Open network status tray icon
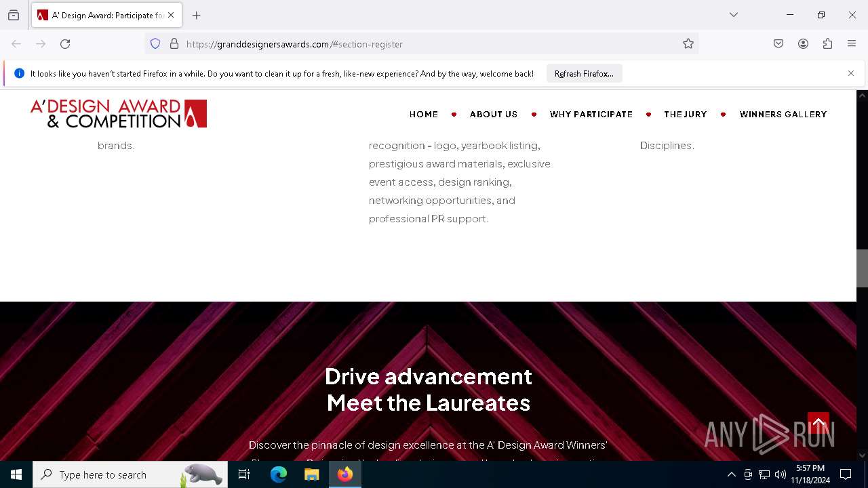This screenshot has height=488, width=868. point(764,475)
